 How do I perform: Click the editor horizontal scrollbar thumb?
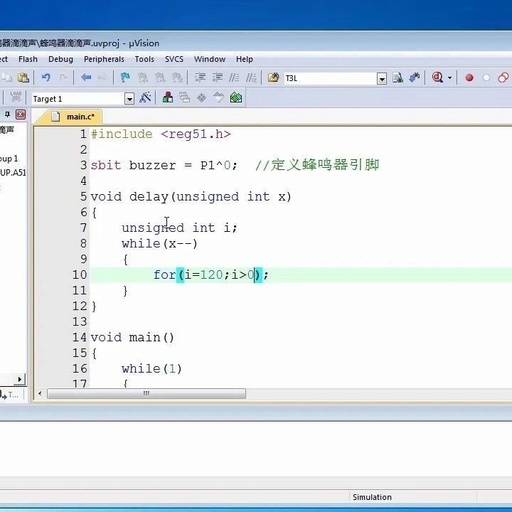tap(146, 394)
